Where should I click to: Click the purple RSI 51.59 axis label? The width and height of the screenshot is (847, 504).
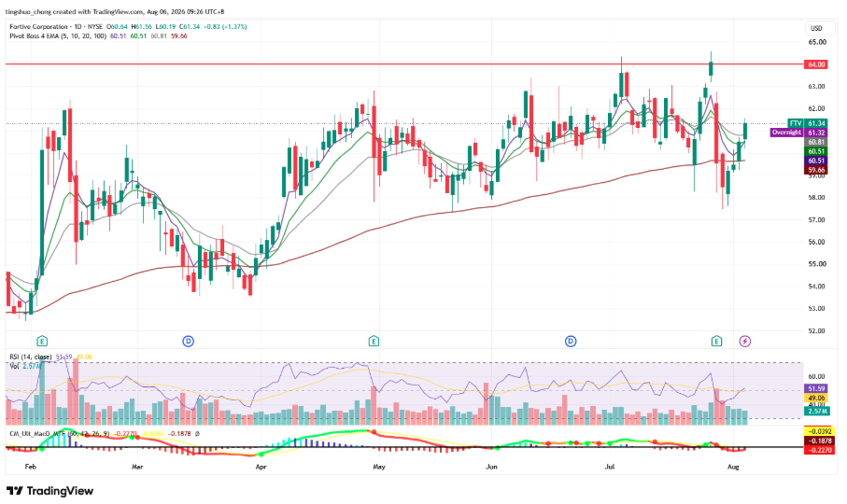816,388
